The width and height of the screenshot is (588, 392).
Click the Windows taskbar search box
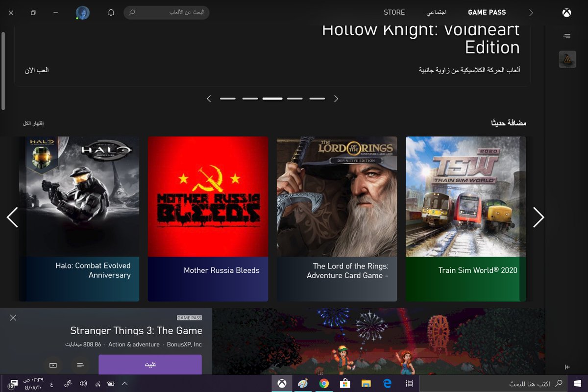(493, 384)
